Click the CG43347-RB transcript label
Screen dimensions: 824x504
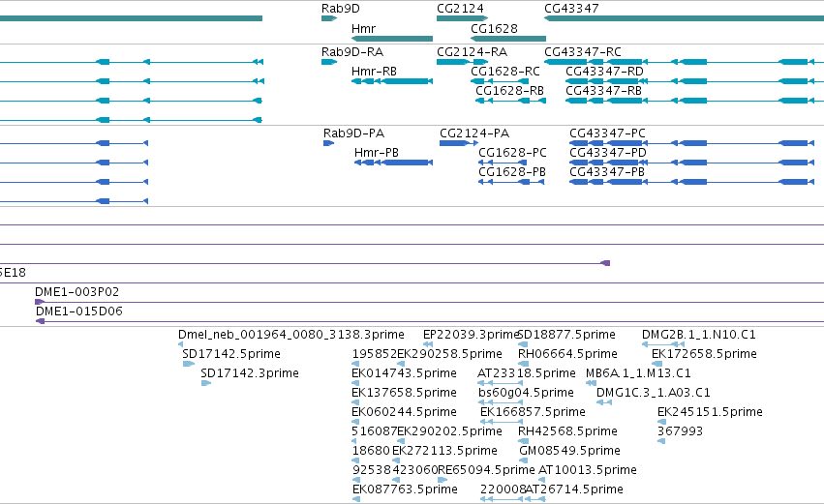pos(603,91)
